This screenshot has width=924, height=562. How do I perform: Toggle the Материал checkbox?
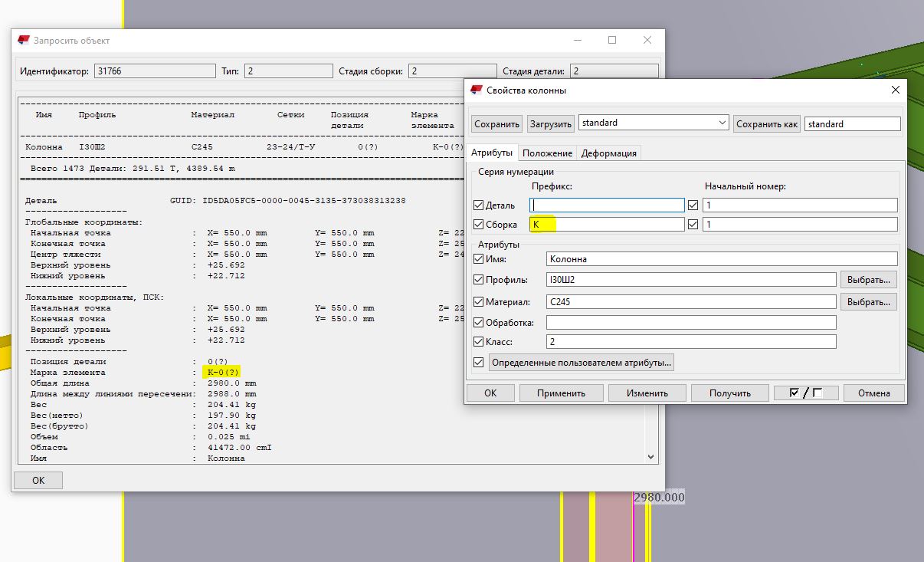coord(479,302)
